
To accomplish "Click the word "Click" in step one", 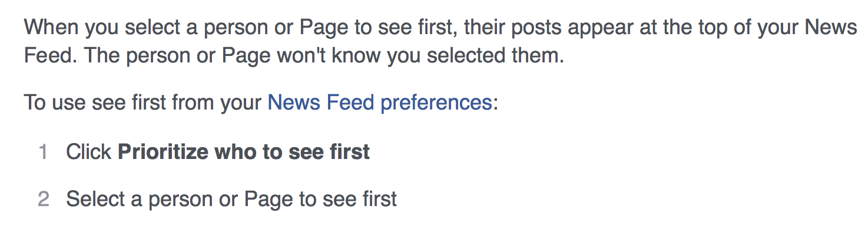I will coord(89,152).
